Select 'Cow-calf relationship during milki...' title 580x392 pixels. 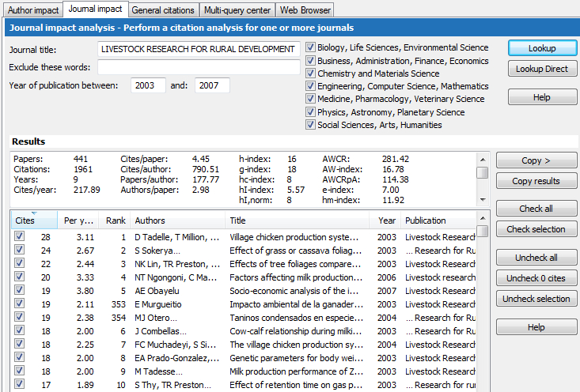pyautogui.click(x=296, y=331)
